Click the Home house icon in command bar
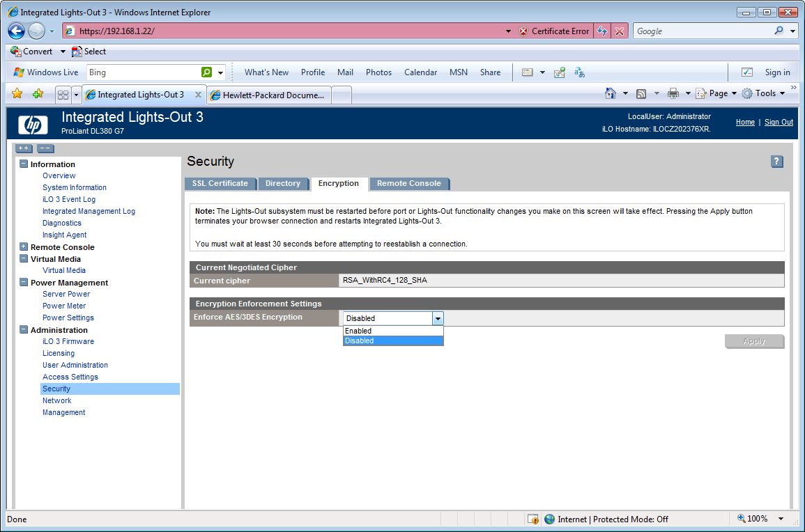 pos(610,93)
